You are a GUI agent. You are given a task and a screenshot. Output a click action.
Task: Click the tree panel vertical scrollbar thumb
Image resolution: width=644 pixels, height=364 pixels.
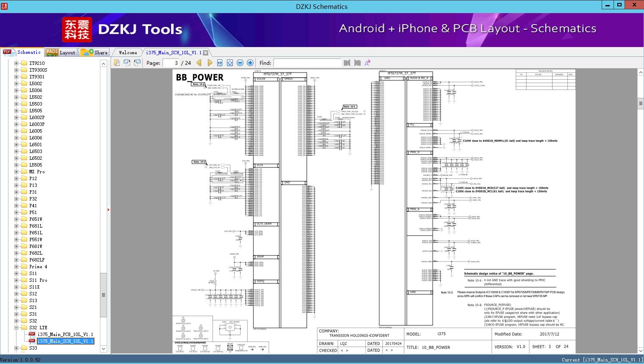103,295
